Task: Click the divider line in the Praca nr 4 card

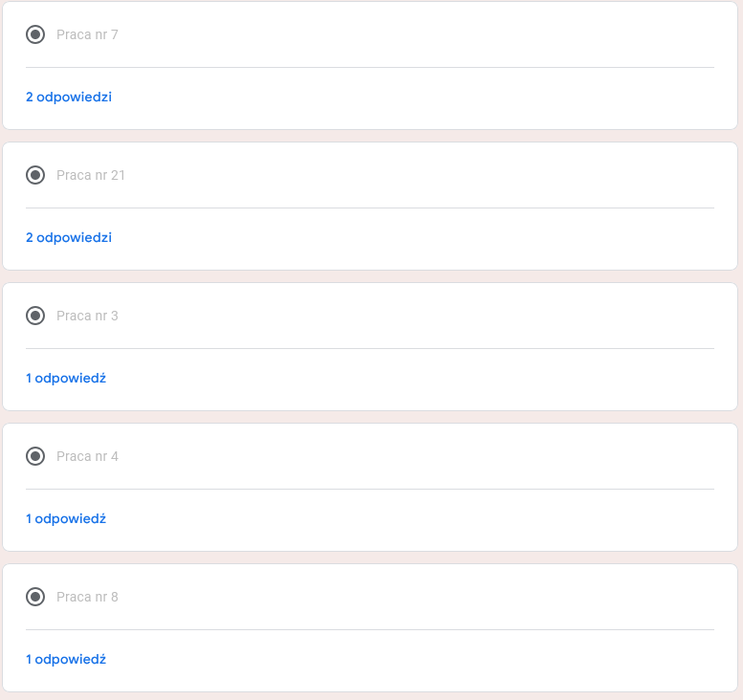Action: coord(370,489)
